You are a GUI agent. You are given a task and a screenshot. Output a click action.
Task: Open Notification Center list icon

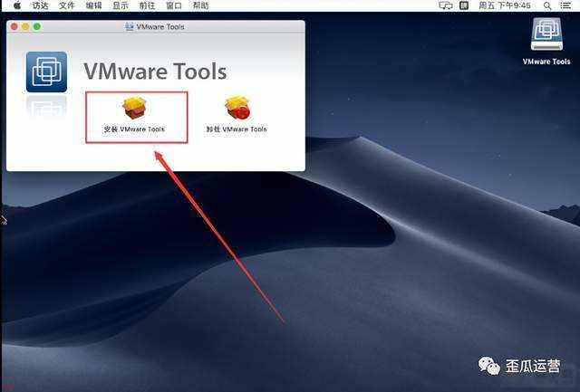click(565, 5)
